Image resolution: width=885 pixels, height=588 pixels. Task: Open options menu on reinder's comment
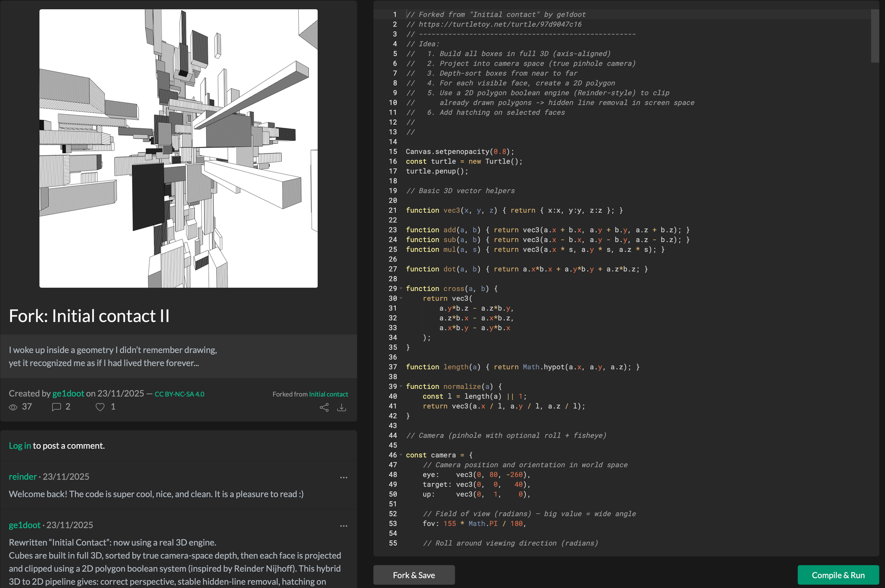(343, 477)
